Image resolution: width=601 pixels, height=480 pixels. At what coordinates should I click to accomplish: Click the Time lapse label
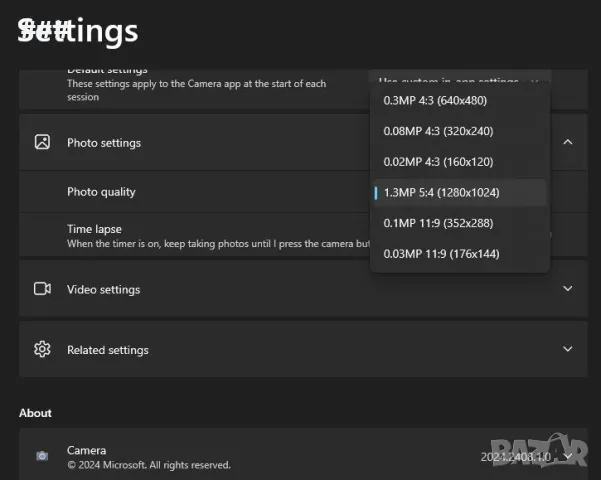pos(94,229)
